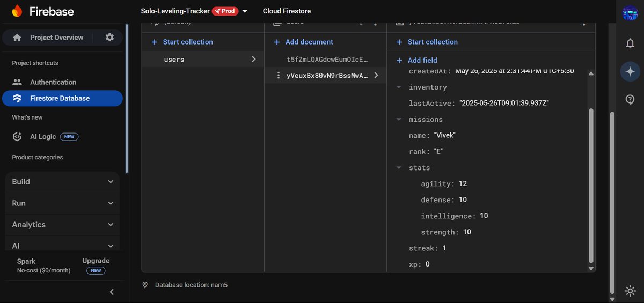
Task: Click the chevron on the users collection row
Action: click(x=254, y=60)
